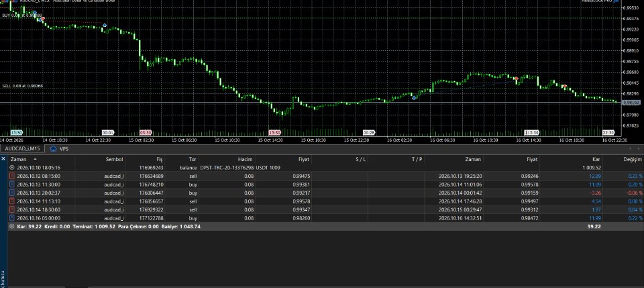Click the 22:30 time marker at chart end

tap(608, 133)
